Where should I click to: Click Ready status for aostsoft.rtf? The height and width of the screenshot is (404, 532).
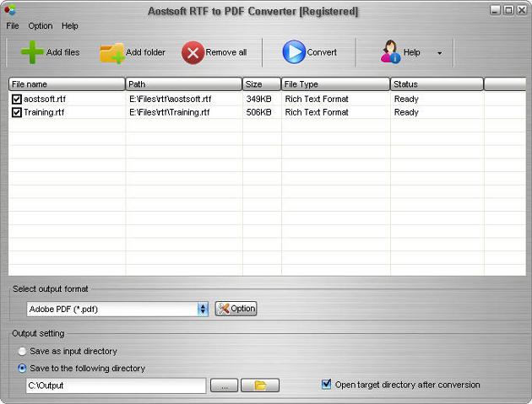(406, 99)
